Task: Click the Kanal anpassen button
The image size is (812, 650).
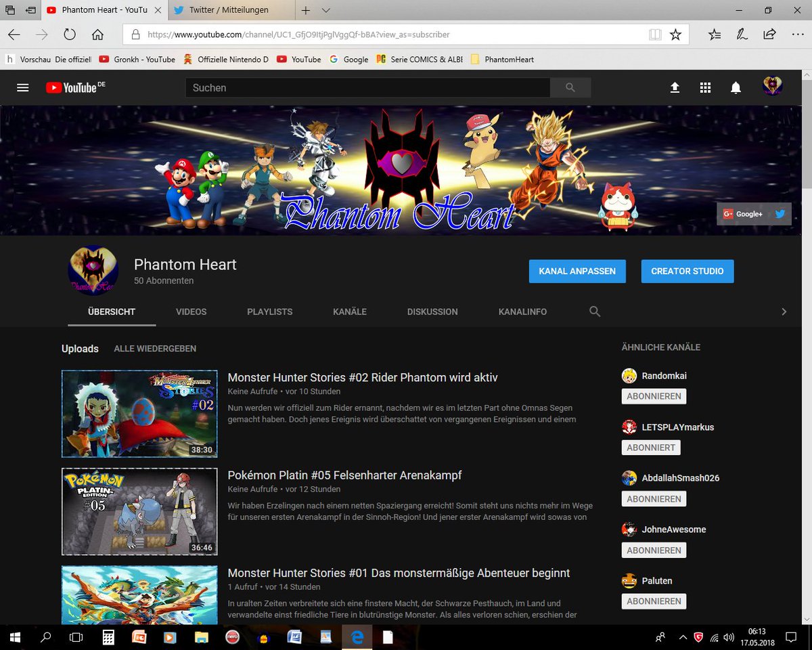Action: click(x=577, y=271)
